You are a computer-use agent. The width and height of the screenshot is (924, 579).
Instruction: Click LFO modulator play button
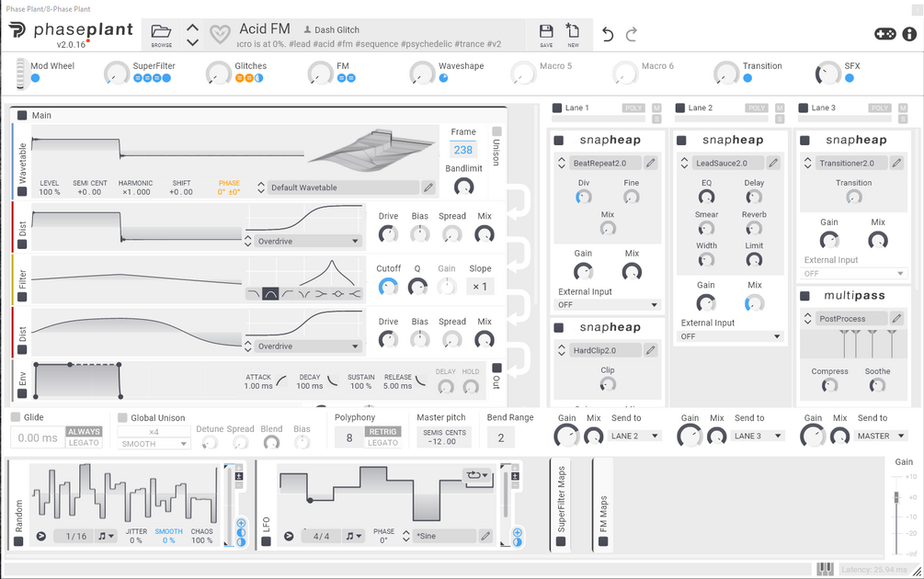pyautogui.click(x=288, y=536)
